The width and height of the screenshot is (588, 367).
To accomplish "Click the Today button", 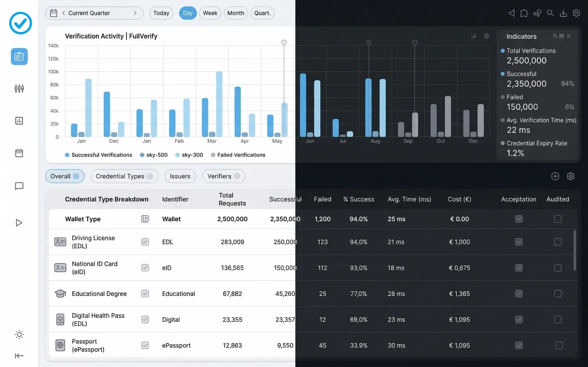I will pos(161,13).
